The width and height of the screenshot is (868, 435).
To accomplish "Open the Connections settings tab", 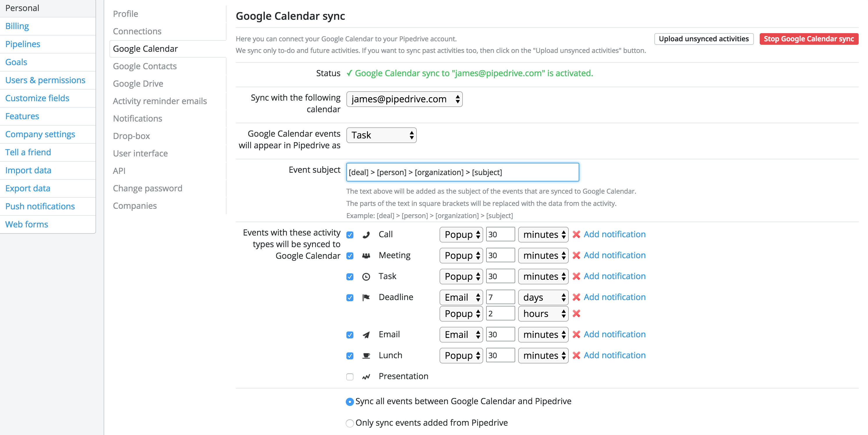I will tap(137, 31).
